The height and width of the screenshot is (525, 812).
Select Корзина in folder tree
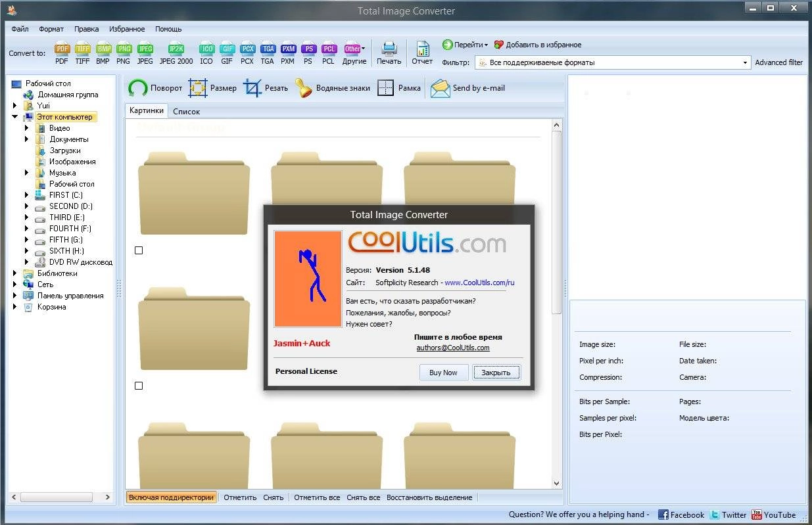(51, 307)
